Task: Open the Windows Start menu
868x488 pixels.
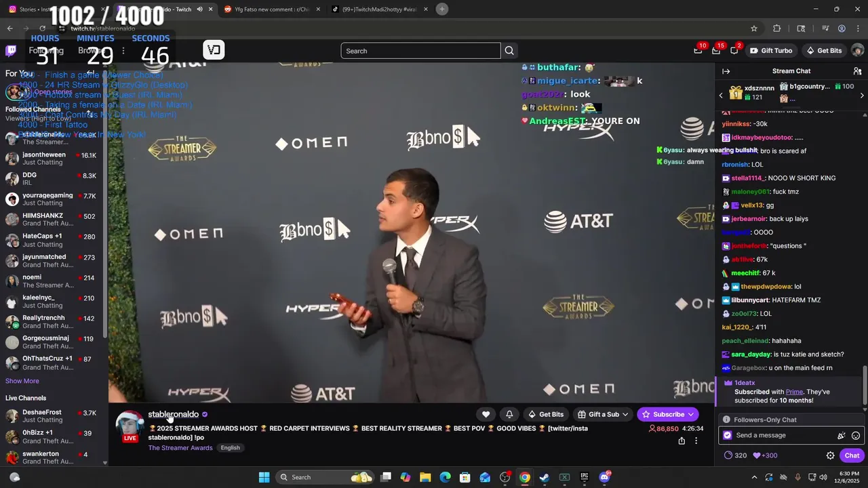Action: [x=264, y=477]
